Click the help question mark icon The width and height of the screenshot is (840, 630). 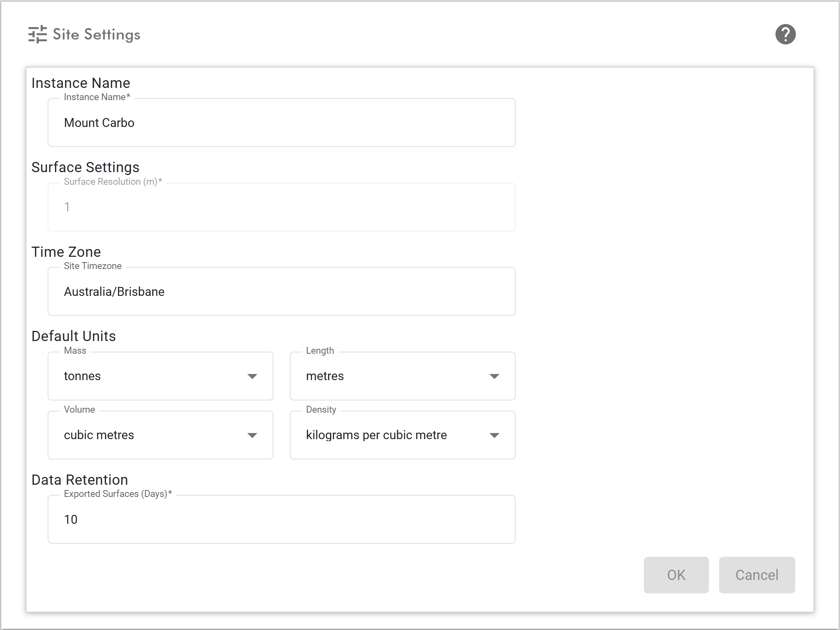tap(785, 34)
